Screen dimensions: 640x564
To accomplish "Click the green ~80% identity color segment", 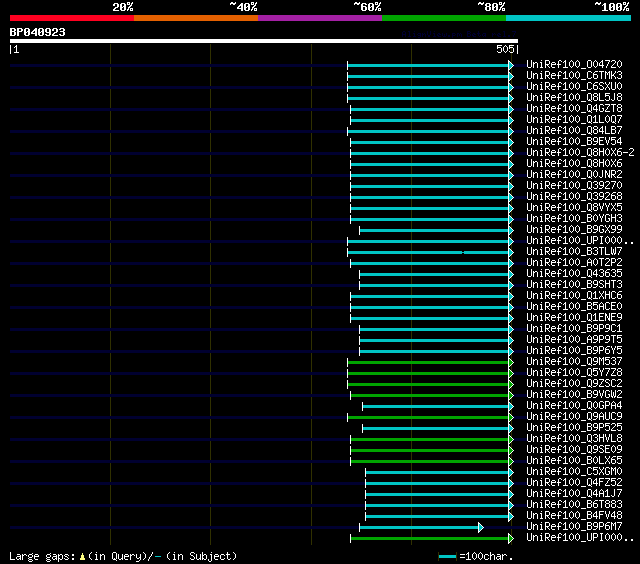I will [444, 18].
